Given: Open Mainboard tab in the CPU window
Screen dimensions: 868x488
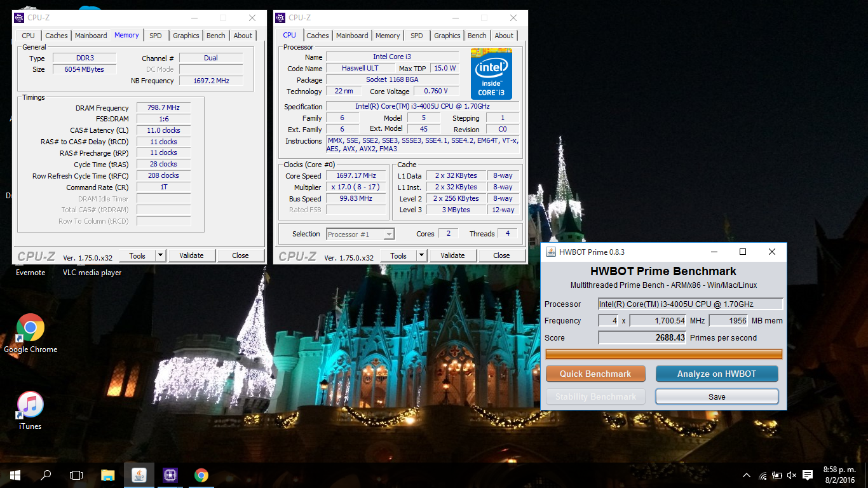Looking at the screenshot, I should [x=352, y=36].
